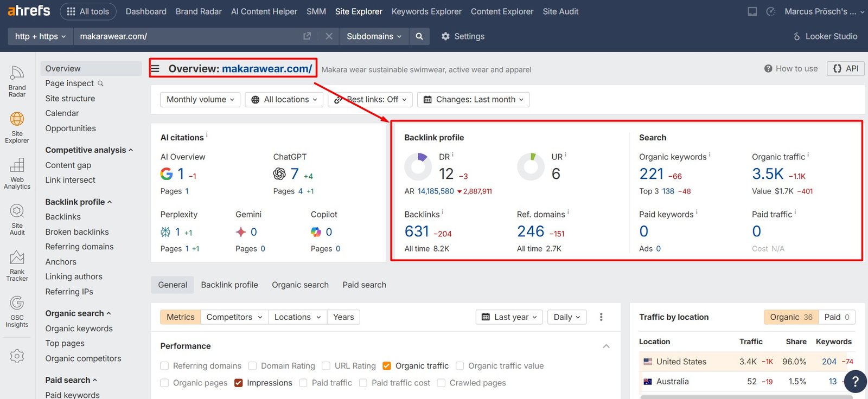Open Settings in the search bar

(x=463, y=36)
